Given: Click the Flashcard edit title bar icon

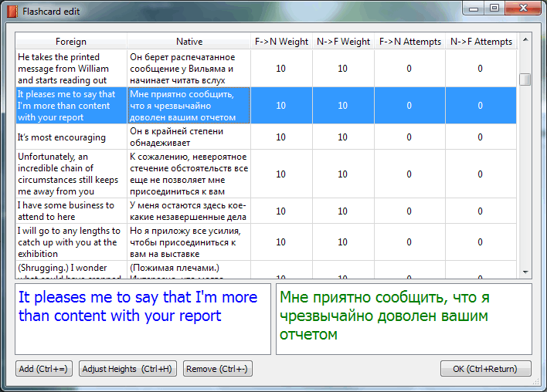Looking at the screenshot, I should tap(12, 11).
